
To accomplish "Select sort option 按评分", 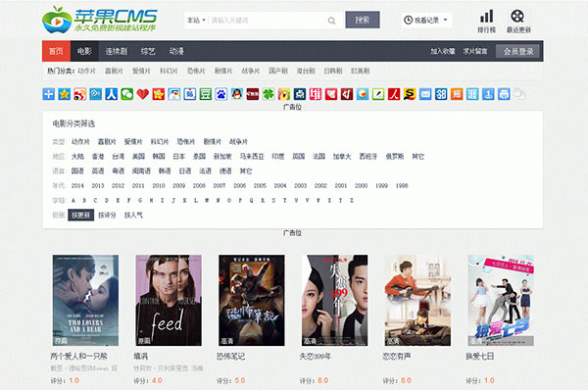I will 107,216.
